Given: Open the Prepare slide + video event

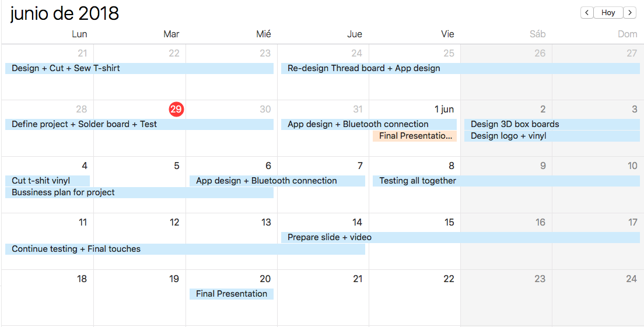Looking at the screenshot, I should point(460,238).
